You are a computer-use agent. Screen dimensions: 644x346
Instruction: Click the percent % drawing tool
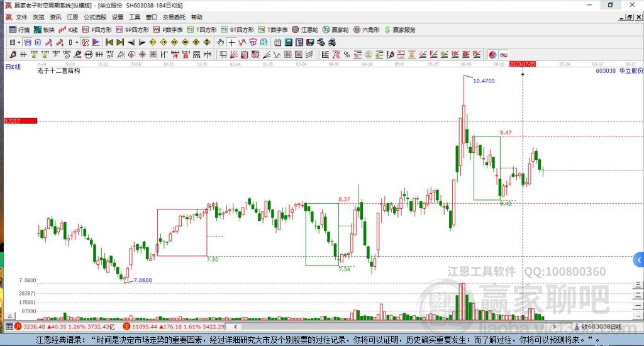click(x=347, y=55)
